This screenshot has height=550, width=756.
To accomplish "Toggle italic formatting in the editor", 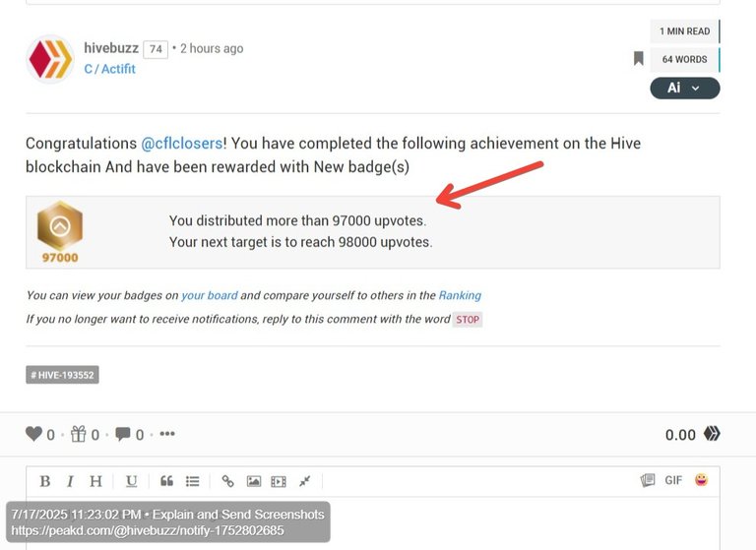I will tap(71, 481).
